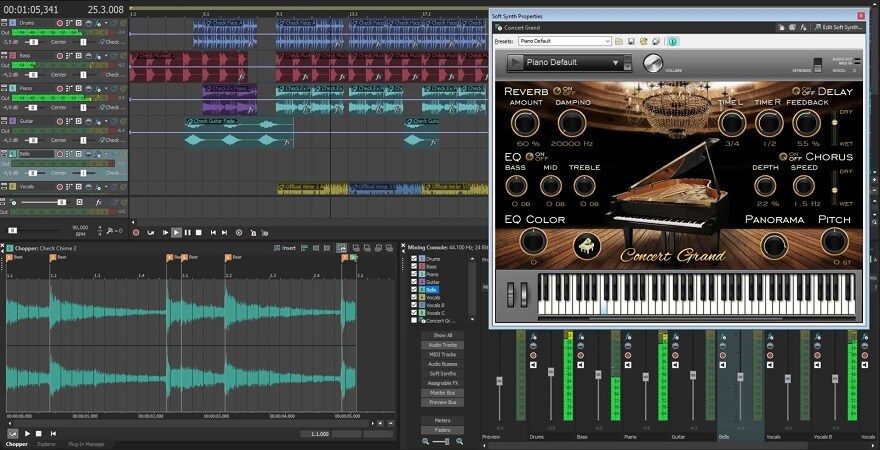Arm the Drums track for recording

click(x=59, y=23)
